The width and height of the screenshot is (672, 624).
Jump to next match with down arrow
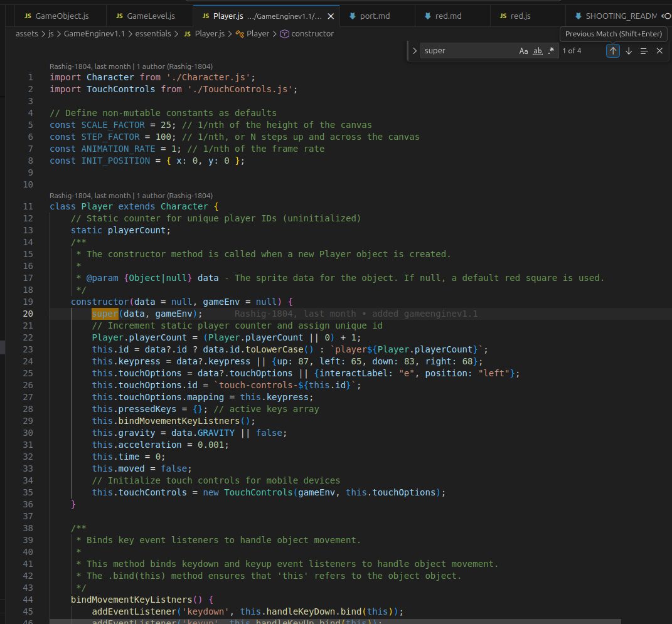629,51
